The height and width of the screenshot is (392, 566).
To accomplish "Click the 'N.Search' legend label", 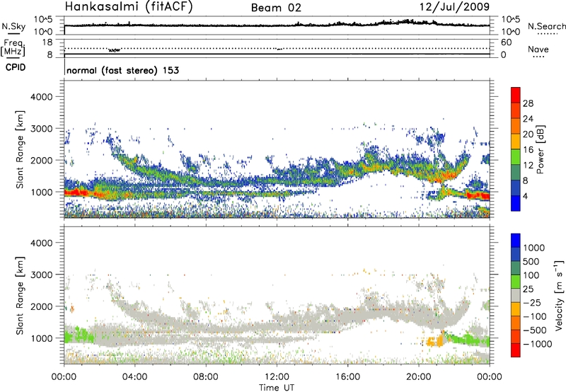I will pos(546,26).
